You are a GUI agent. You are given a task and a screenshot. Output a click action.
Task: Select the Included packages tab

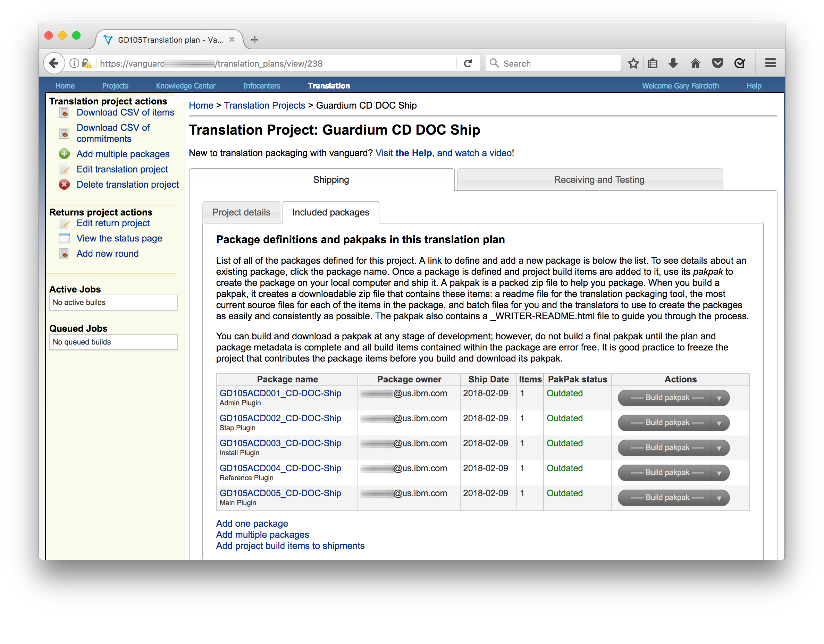(331, 212)
